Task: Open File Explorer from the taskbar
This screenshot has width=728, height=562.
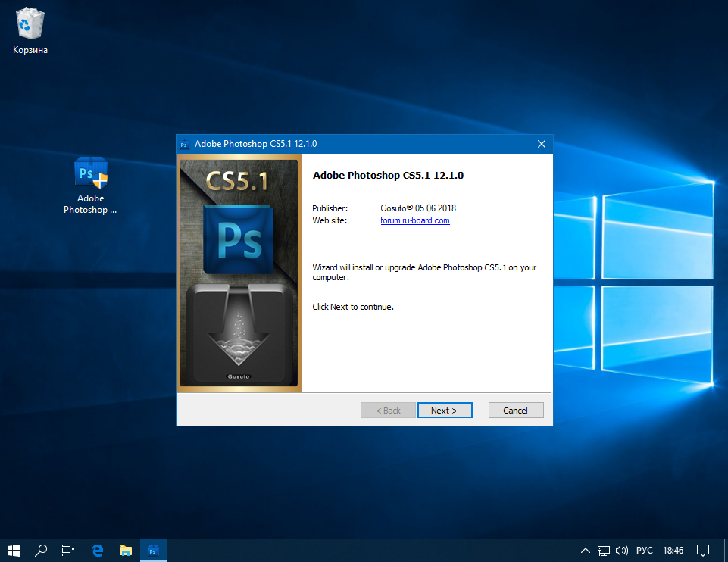Action: (126, 550)
